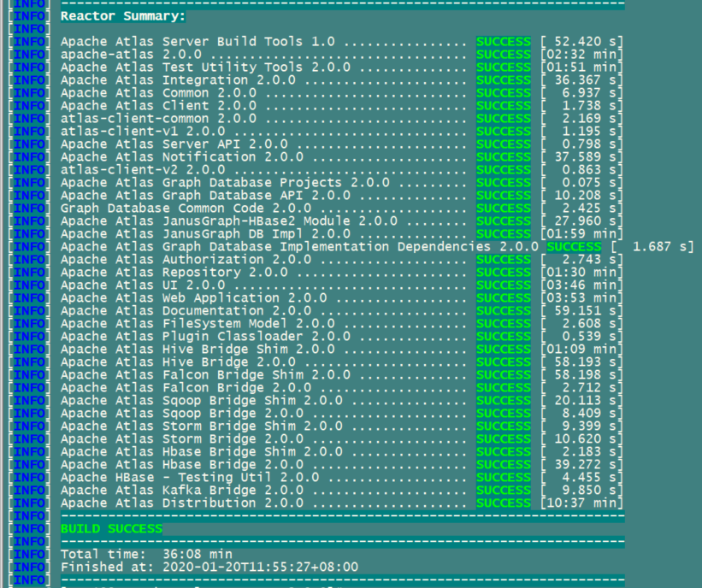Viewport: 702px width, 588px height.
Task: Click the '[ 1.687 s]' duration value
Action: 652,247
